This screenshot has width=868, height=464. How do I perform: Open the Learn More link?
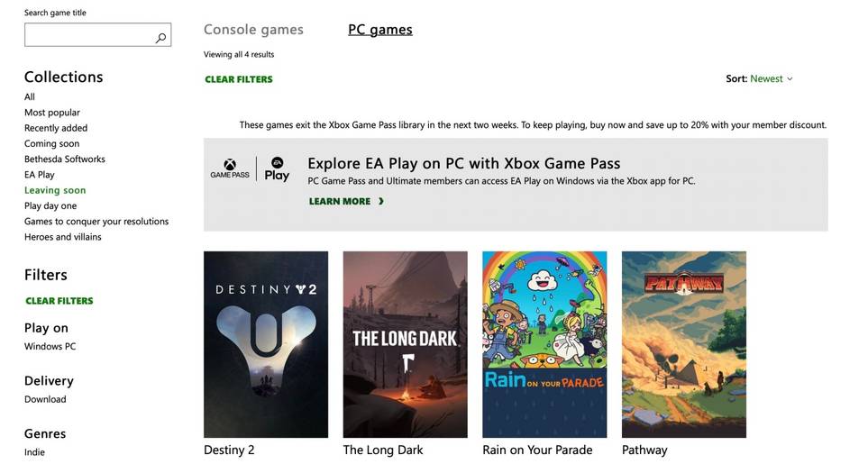tap(340, 202)
